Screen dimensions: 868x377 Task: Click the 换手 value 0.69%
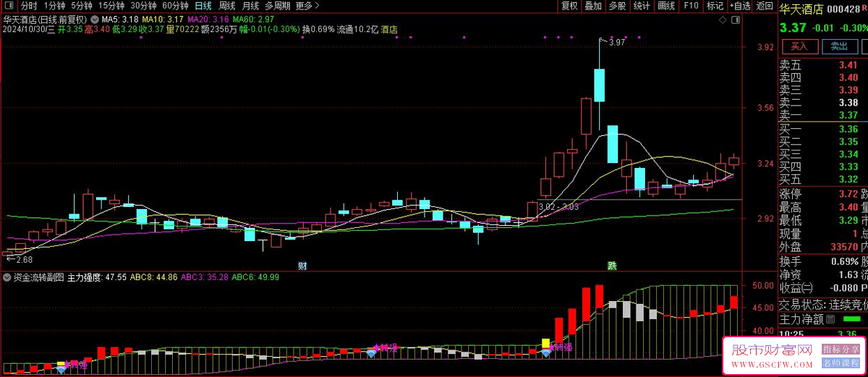coord(844,261)
